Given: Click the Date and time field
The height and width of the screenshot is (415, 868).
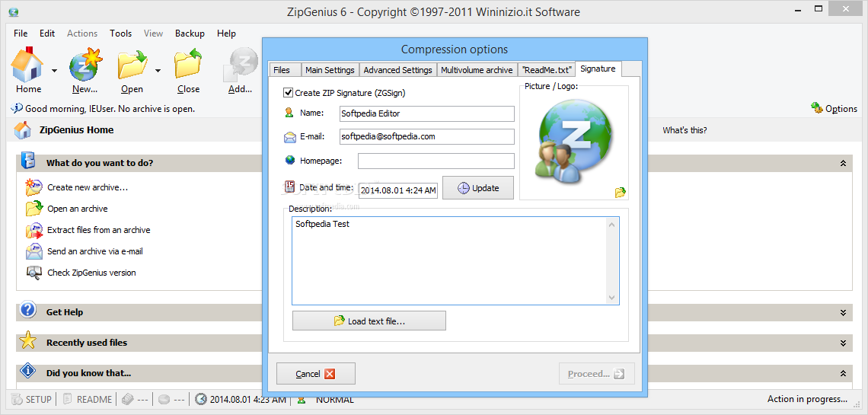Looking at the screenshot, I should click(x=398, y=191).
